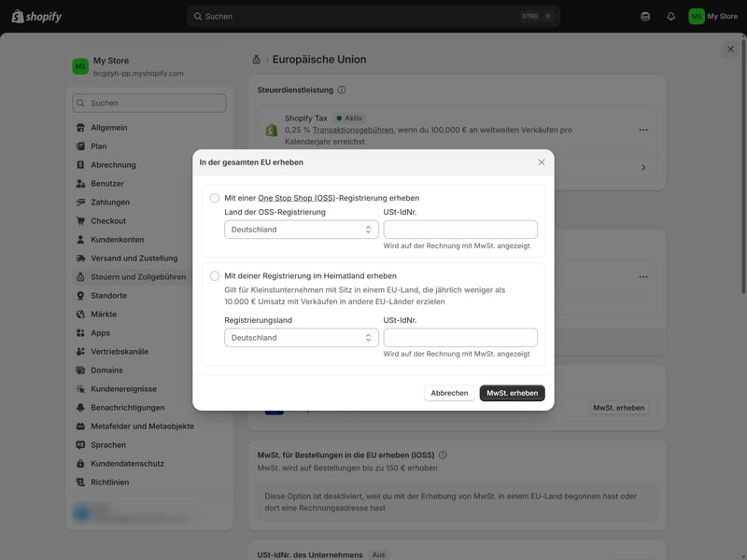Open the One Stop Shop (OSS) link
Image resolution: width=747 pixels, height=560 pixels.
coord(296,198)
